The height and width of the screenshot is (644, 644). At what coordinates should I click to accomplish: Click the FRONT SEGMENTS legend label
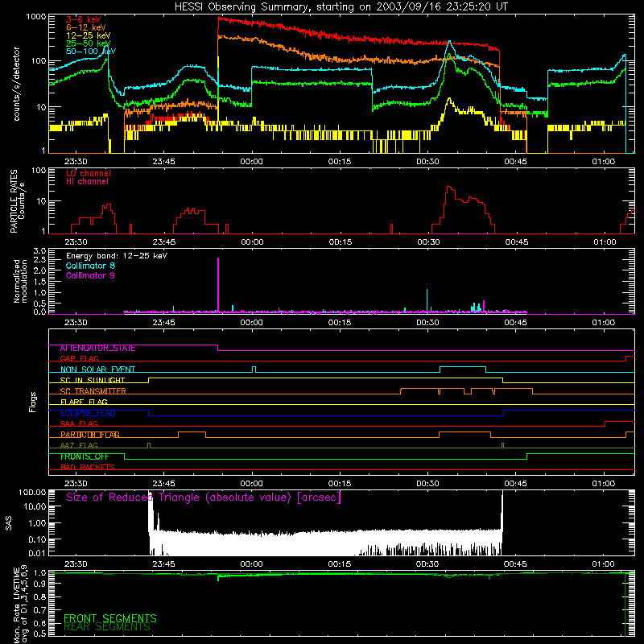coord(110,618)
